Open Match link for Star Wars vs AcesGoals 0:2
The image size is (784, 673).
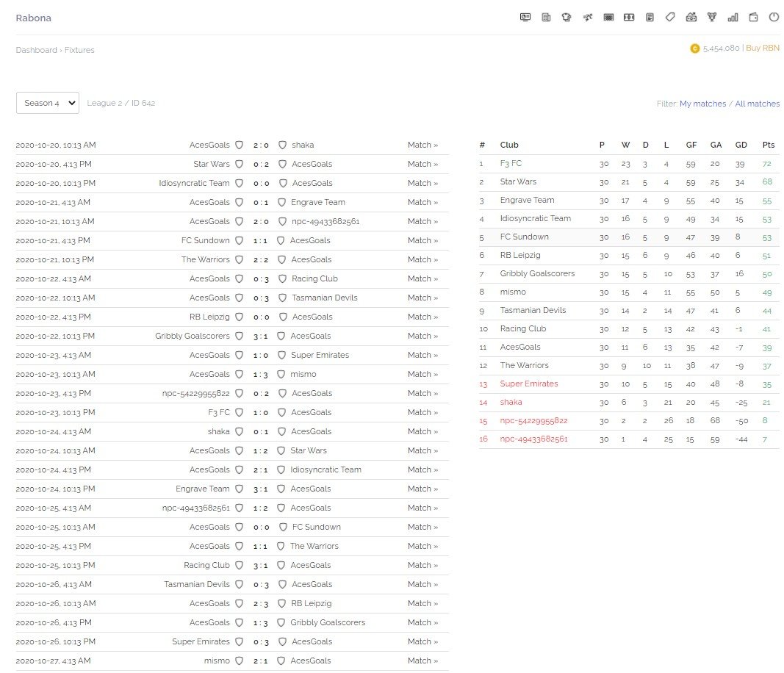tap(422, 164)
